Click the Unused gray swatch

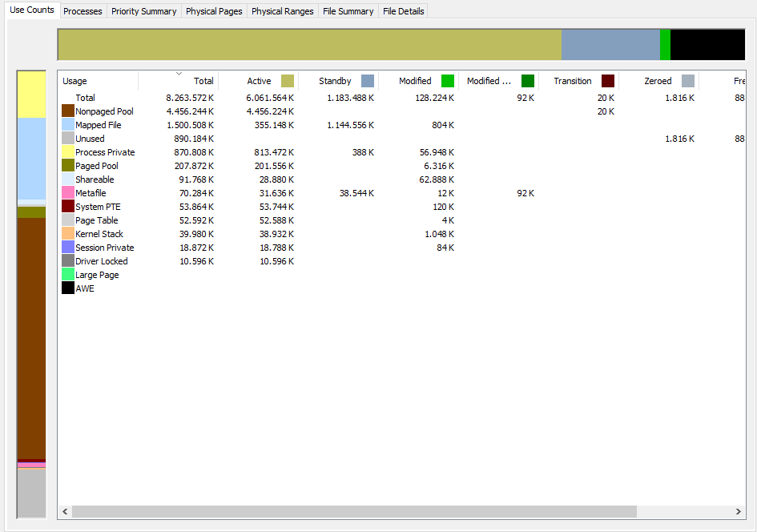pos(68,138)
